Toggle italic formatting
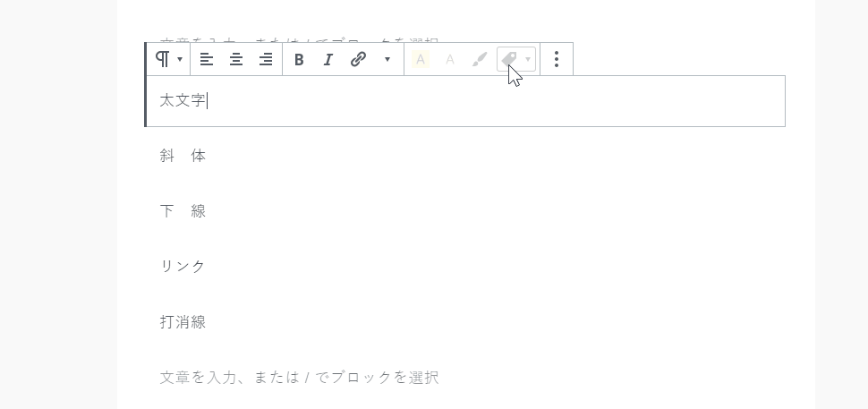The height and width of the screenshot is (409, 868). click(328, 59)
